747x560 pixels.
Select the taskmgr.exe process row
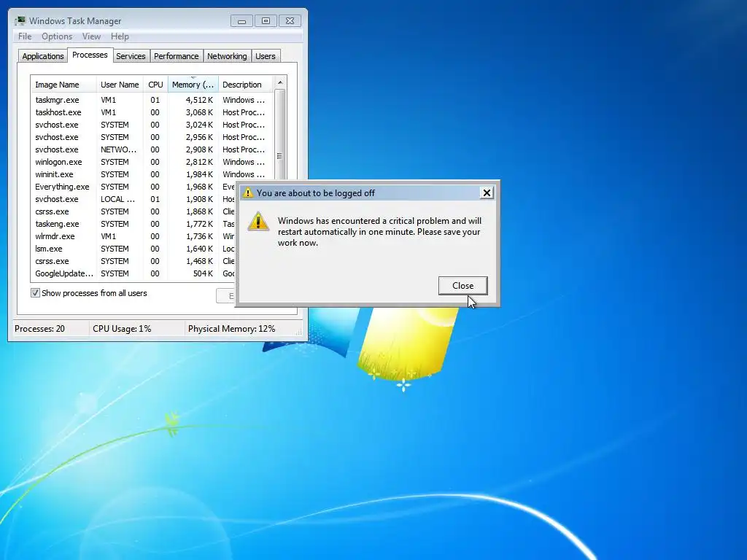[152, 100]
